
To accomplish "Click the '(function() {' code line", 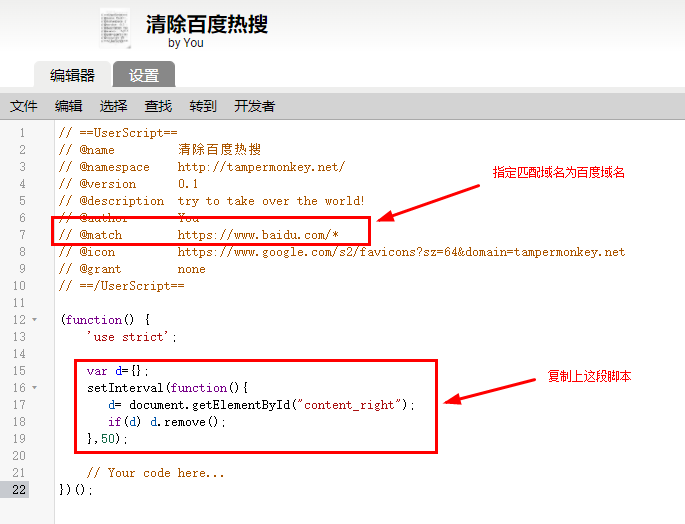I will click(x=105, y=320).
